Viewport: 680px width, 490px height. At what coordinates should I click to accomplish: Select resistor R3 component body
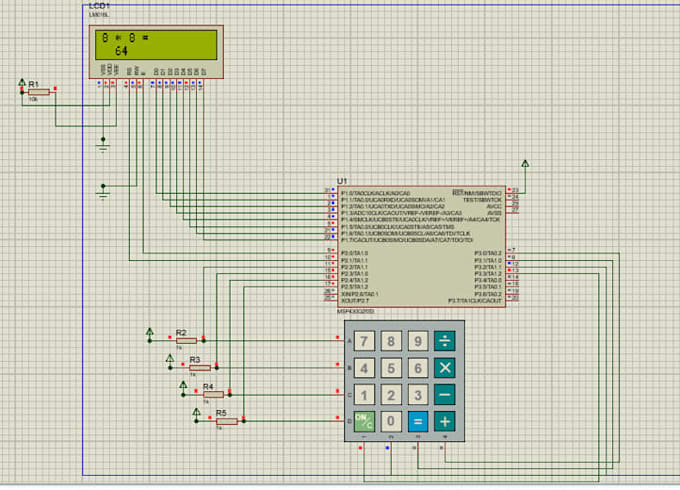(x=200, y=368)
